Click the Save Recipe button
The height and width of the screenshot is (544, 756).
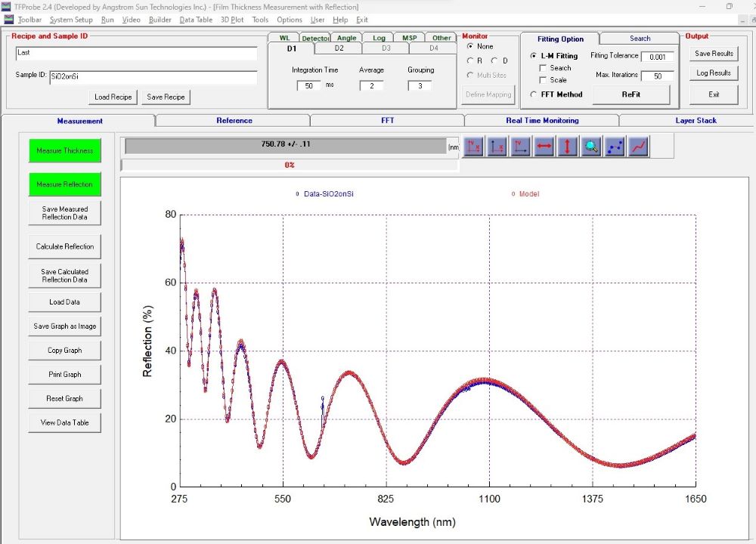tap(166, 97)
